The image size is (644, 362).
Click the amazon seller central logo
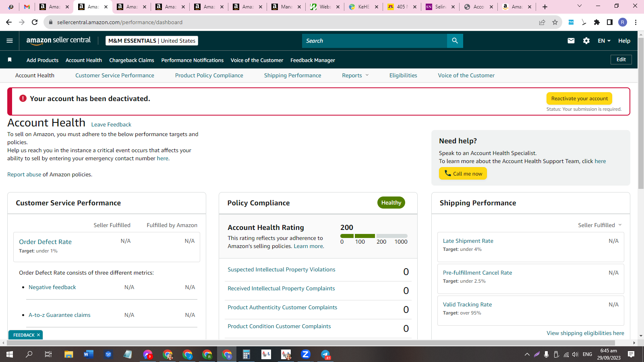click(58, 40)
